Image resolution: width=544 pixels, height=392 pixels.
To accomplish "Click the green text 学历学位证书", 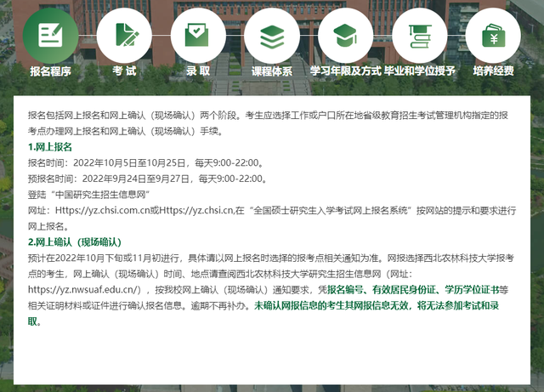I will [x=472, y=290].
